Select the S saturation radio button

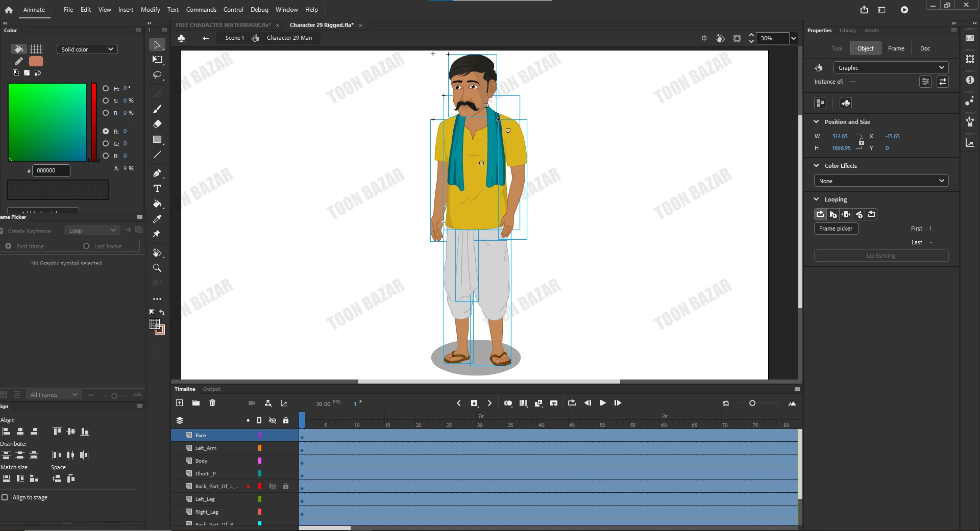coord(106,100)
